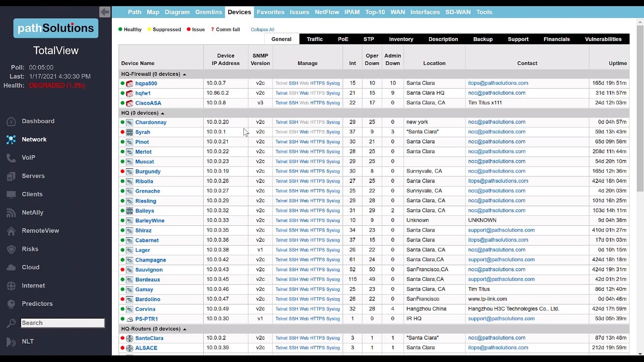Image resolution: width=644 pixels, height=362 pixels.
Task: Select the Vulnerabilities sub-tab
Action: pos(603,39)
